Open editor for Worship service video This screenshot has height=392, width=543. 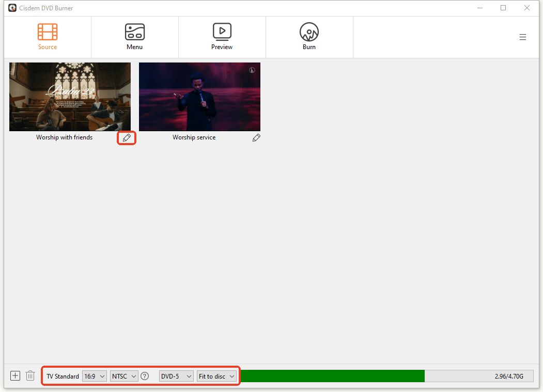pos(256,137)
